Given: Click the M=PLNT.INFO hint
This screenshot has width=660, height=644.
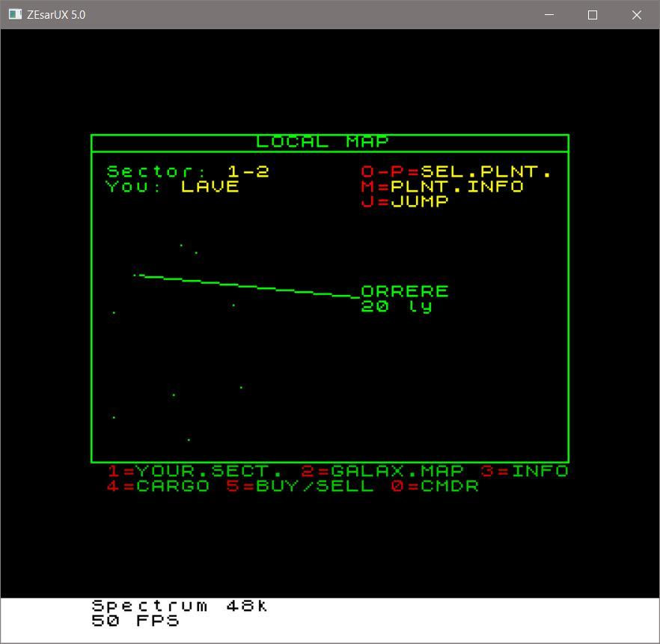Looking at the screenshot, I should [x=442, y=186].
